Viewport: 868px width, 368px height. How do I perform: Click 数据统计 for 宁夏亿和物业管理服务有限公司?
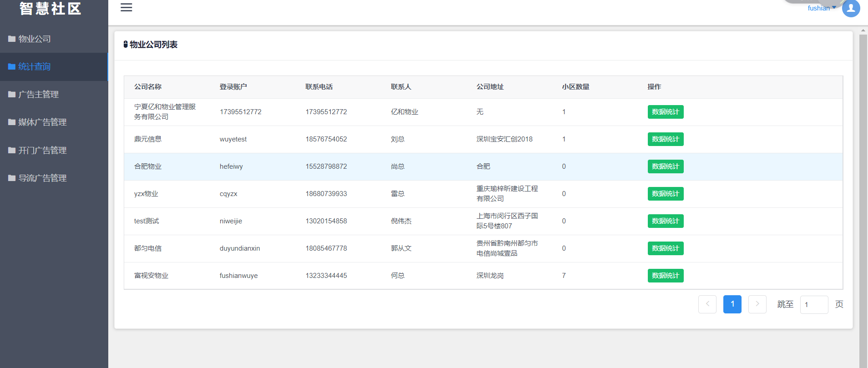coord(666,112)
